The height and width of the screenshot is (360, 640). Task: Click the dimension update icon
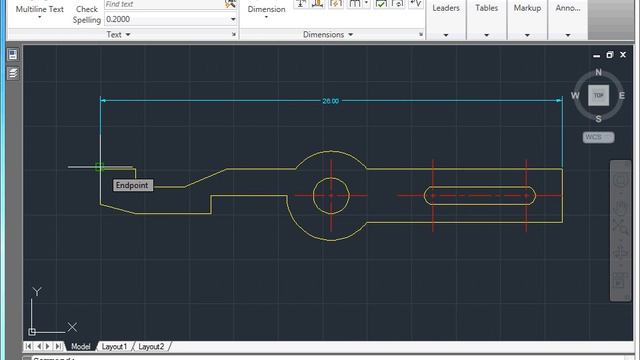pos(398,4)
